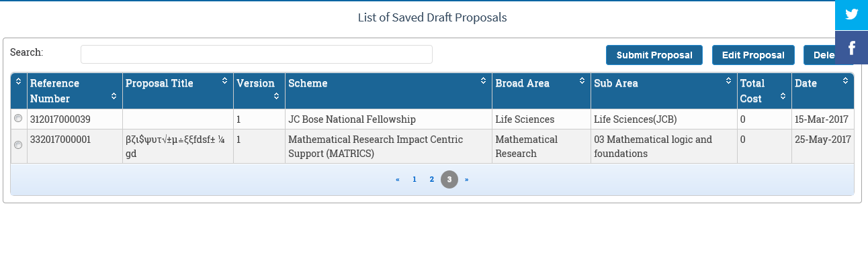
Task: Go to next page with » arrow
Action: (467, 180)
